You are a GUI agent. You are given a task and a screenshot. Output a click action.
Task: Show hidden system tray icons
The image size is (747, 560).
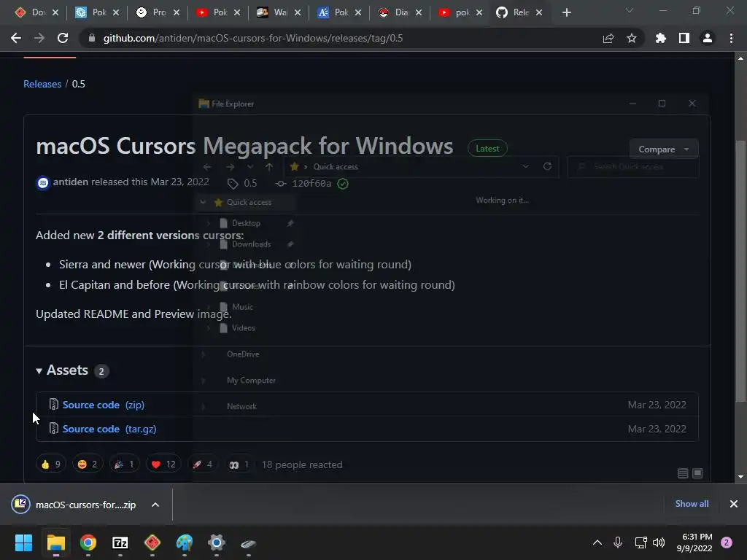point(597,542)
